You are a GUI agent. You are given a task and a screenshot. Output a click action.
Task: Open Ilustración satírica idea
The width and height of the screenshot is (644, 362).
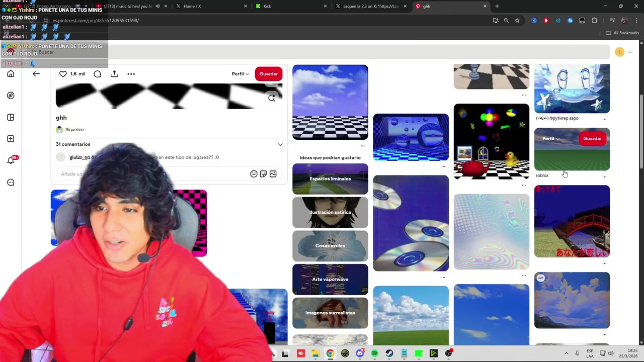pos(330,212)
